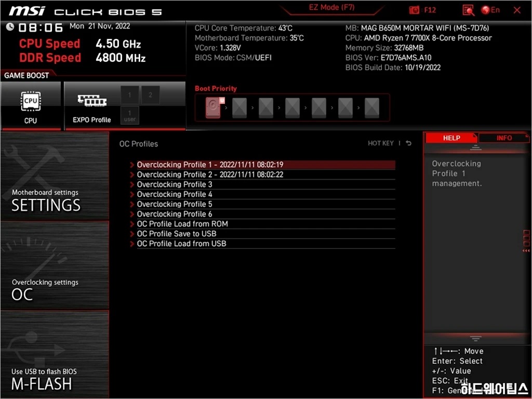Select EXPO profile number 2
This screenshot has height=399, width=532.
tap(150, 95)
